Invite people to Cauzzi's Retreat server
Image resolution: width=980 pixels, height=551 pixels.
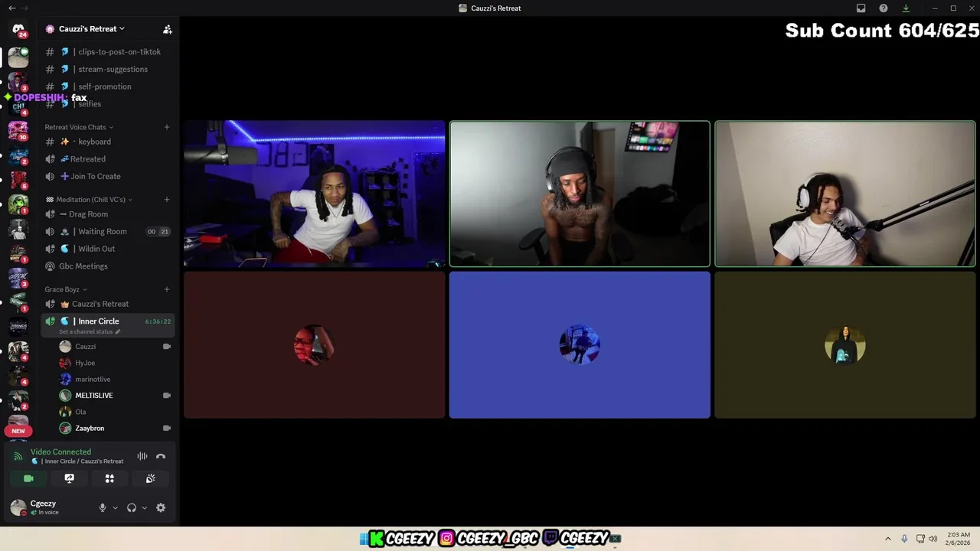[167, 29]
